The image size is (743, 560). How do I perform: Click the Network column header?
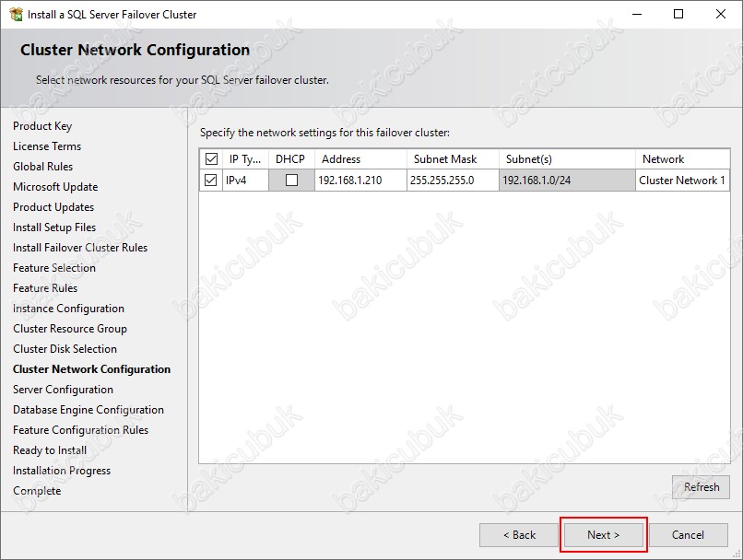pyautogui.click(x=682, y=159)
